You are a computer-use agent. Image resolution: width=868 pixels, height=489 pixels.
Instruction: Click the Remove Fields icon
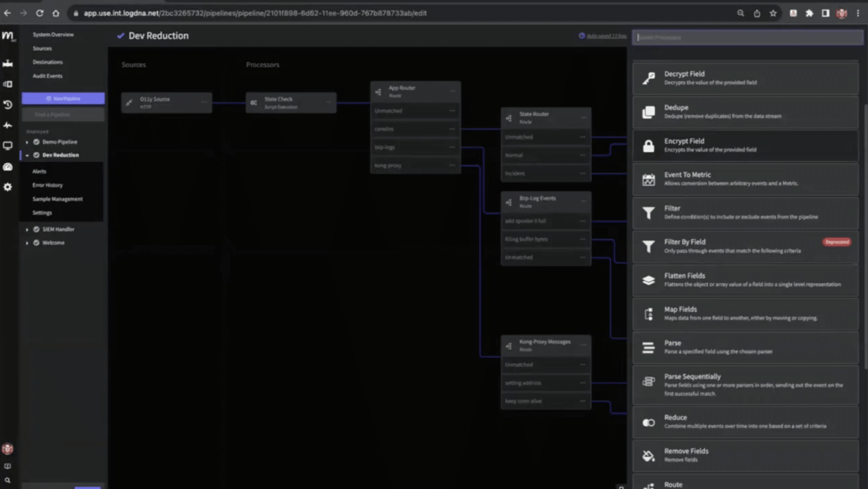pos(648,456)
